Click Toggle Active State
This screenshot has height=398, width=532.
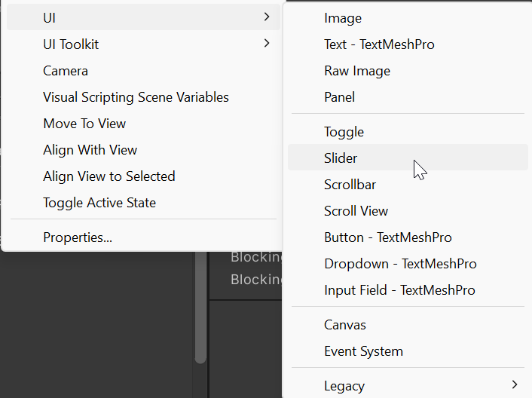(x=143, y=203)
